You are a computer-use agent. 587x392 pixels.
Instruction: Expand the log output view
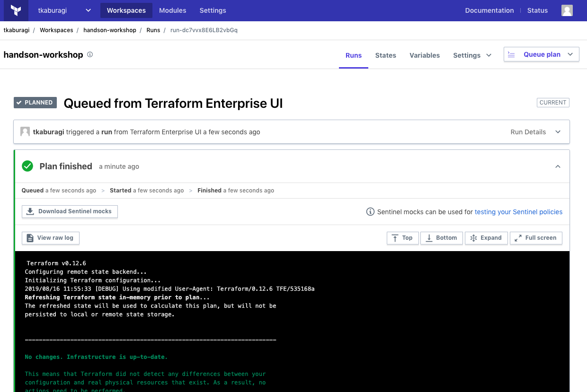click(x=486, y=238)
